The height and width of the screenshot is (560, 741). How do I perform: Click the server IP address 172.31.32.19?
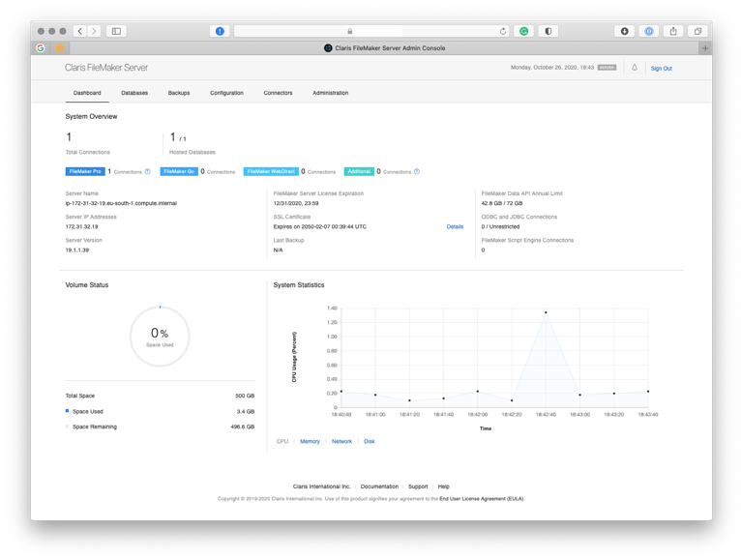click(82, 227)
